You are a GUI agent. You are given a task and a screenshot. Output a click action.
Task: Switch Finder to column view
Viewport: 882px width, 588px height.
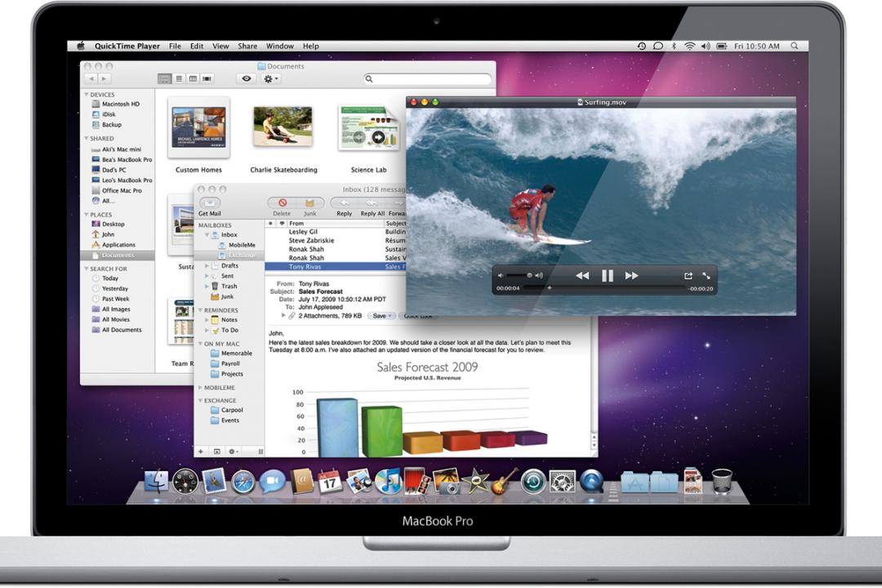click(x=193, y=78)
